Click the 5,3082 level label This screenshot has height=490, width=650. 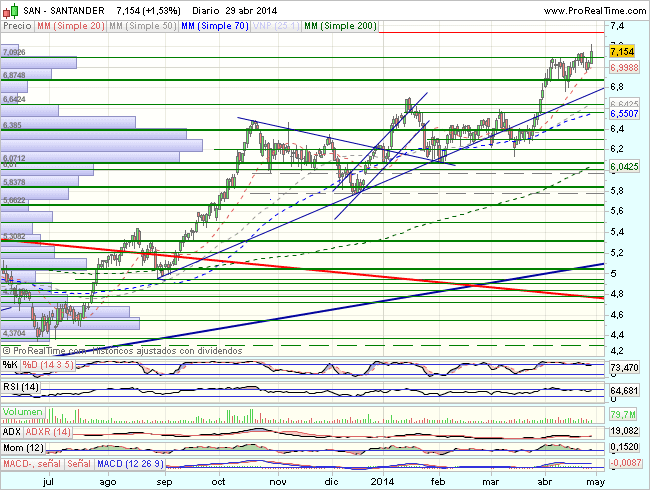[x=14, y=236]
